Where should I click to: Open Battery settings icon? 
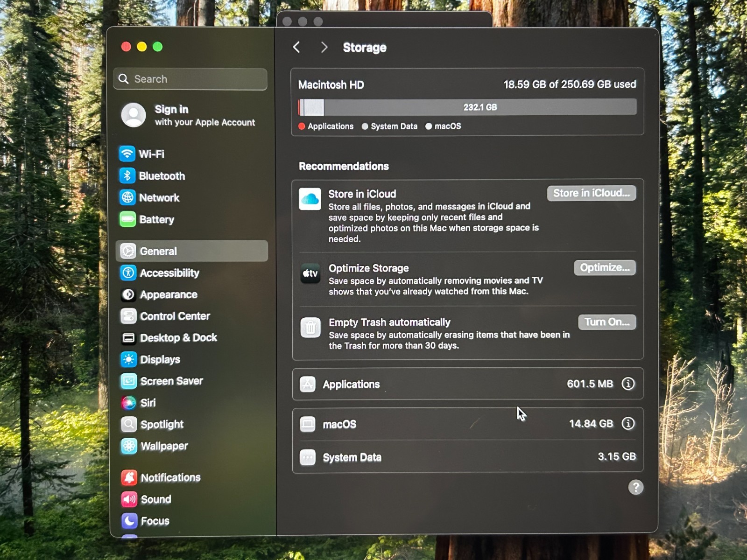pos(127,219)
